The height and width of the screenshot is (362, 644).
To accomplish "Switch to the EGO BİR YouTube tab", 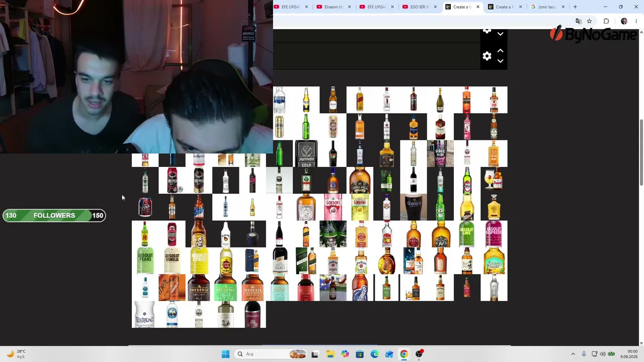I will click(x=420, y=7).
